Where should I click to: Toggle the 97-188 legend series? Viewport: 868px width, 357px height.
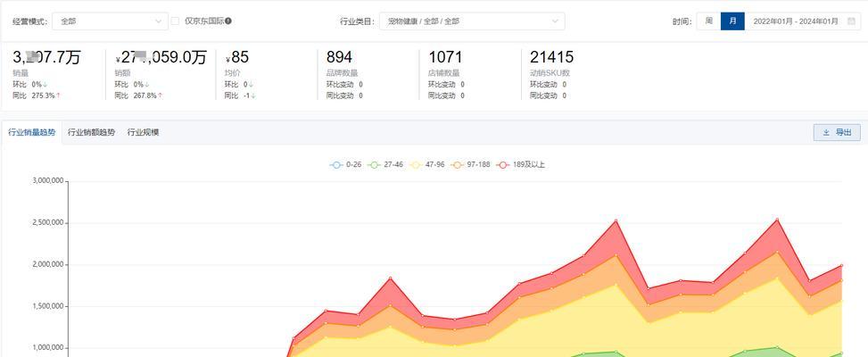coord(470,164)
